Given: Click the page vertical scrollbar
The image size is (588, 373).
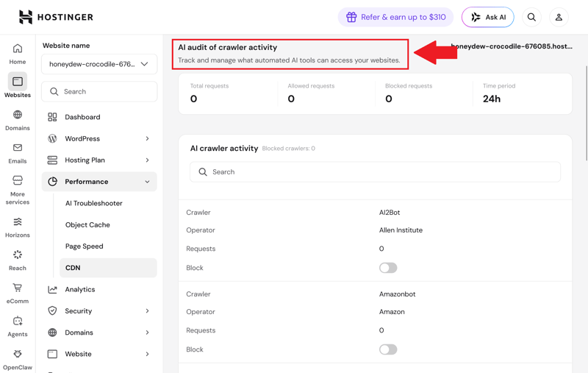Looking at the screenshot, I should (586, 113).
